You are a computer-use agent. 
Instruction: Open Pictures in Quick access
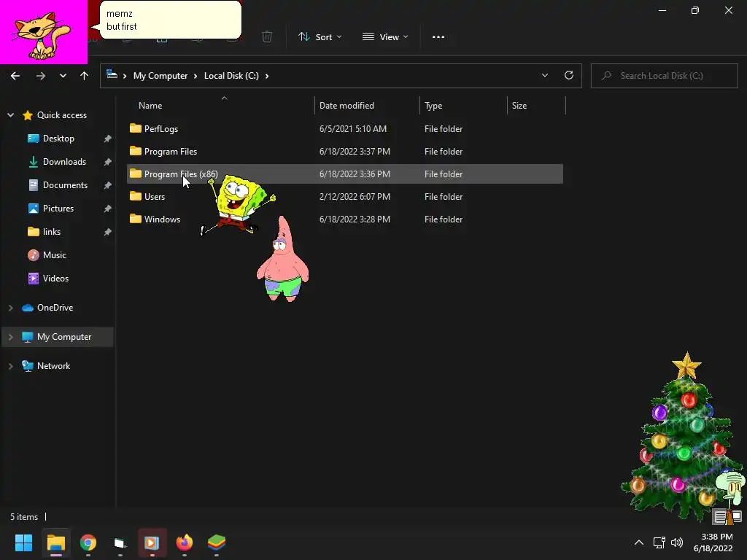click(58, 208)
